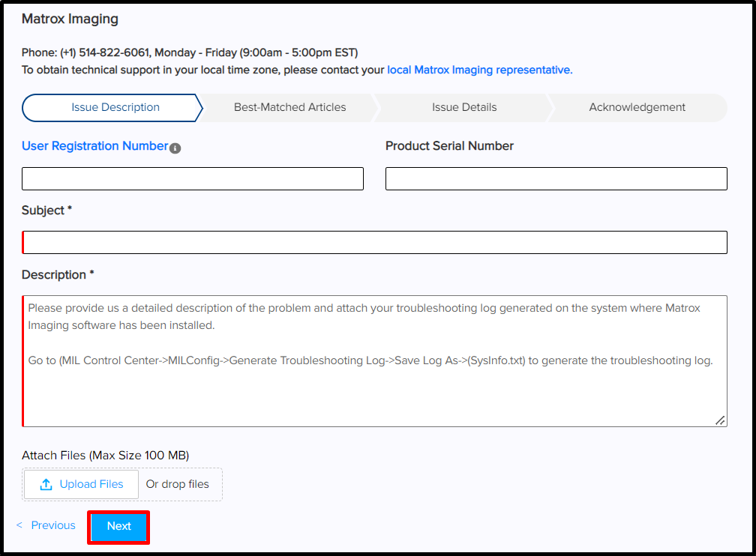Image resolution: width=756 pixels, height=556 pixels.
Task: Click the Subject text field
Action: 374,242
